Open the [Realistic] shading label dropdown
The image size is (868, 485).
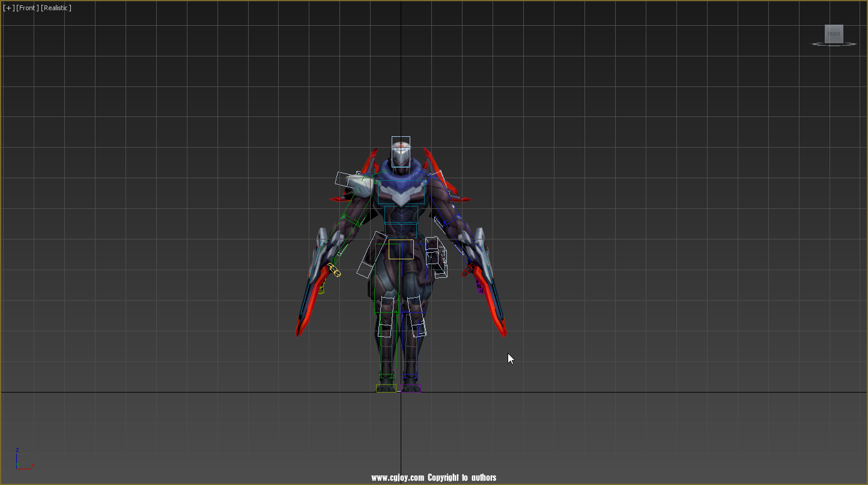(x=55, y=8)
